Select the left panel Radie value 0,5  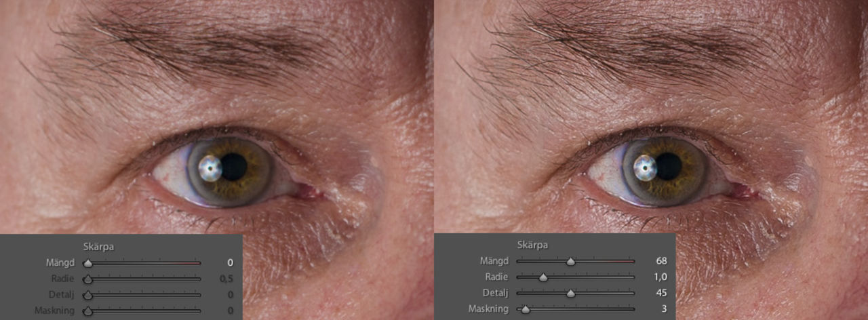pos(226,279)
